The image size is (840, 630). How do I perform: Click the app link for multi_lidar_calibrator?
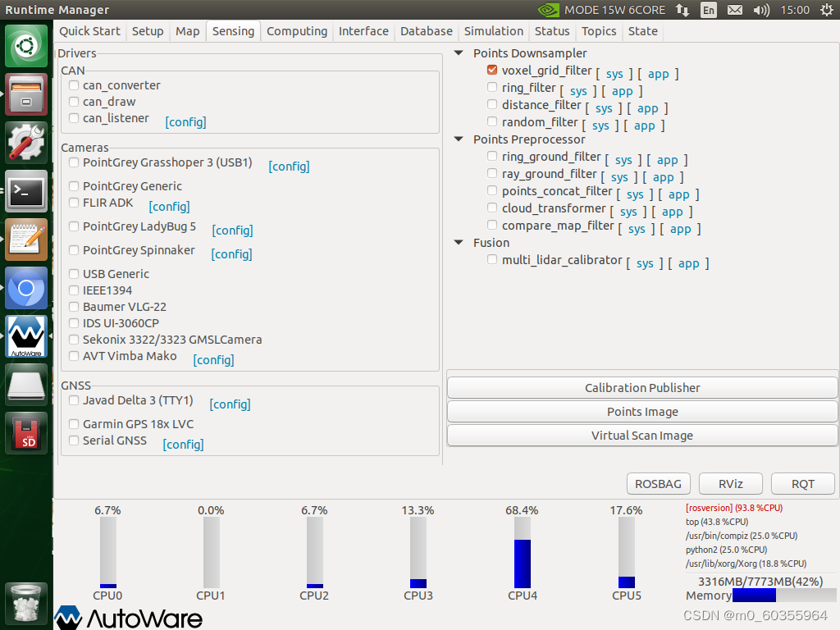[688, 263]
